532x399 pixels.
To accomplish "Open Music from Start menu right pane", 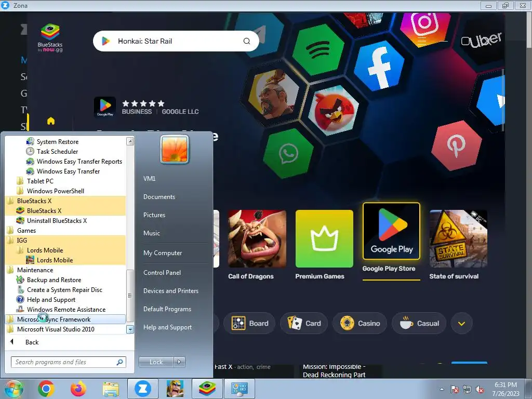I will pyautogui.click(x=151, y=233).
